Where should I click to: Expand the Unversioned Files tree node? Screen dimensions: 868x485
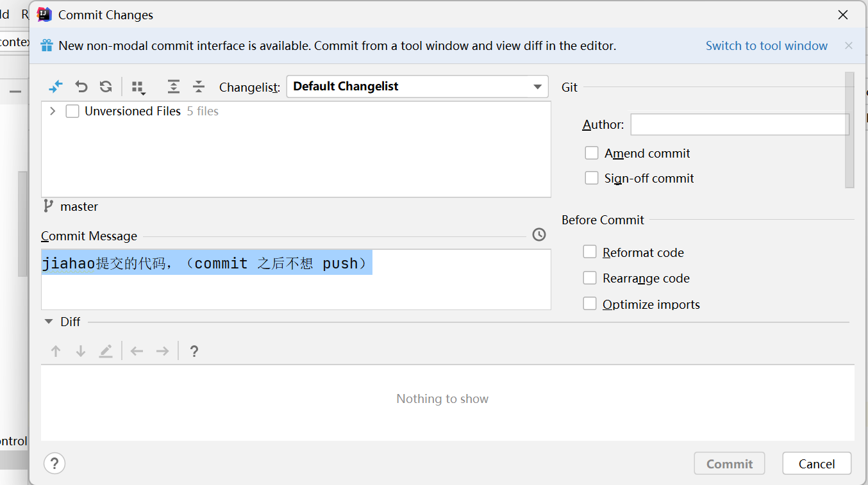pyautogui.click(x=53, y=111)
